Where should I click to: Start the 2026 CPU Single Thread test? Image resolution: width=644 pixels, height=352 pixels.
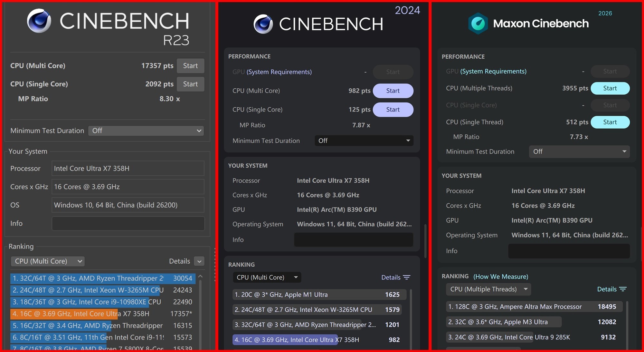tap(610, 122)
